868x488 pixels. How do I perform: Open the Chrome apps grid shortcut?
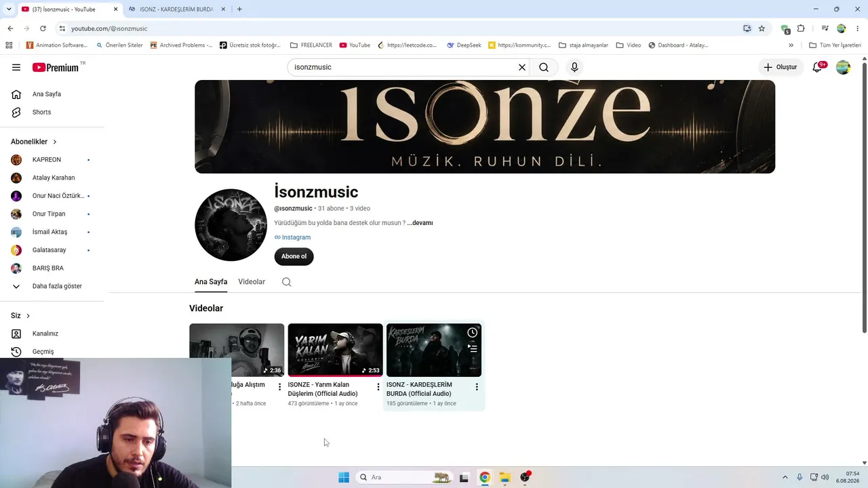pyautogui.click(x=9, y=45)
